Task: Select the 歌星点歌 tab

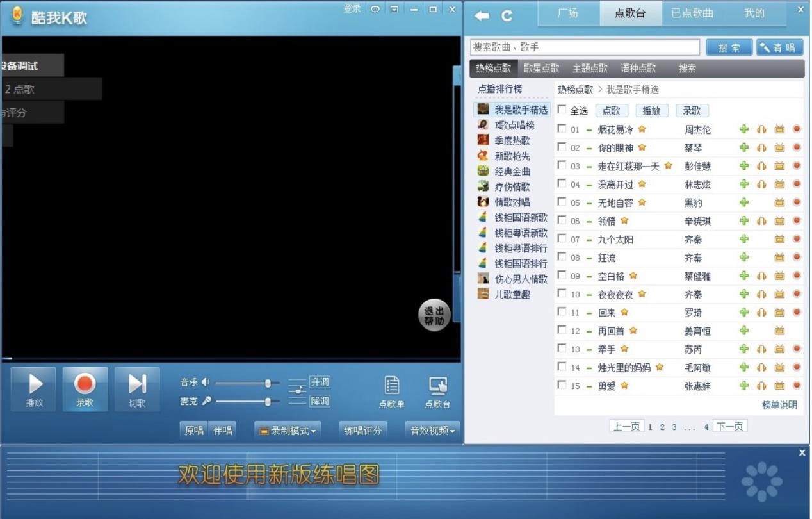Action: point(541,69)
